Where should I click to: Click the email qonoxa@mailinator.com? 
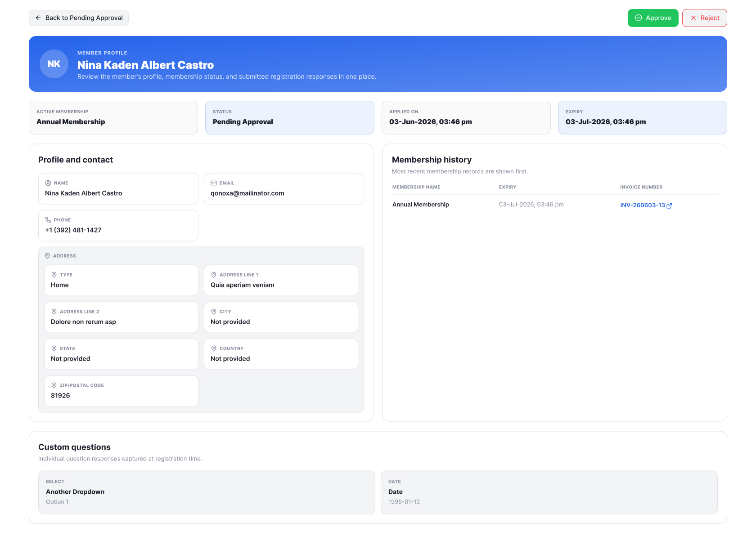[x=247, y=193]
